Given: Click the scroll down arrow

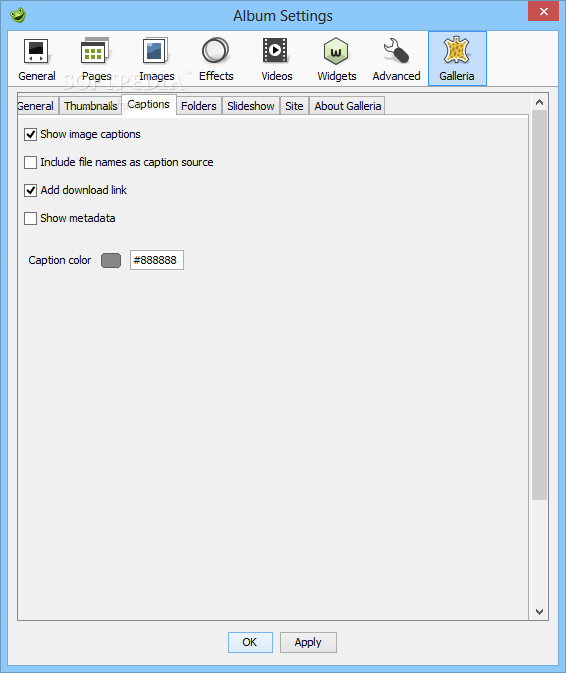Looking at the screenshot, I should point(539,612).
